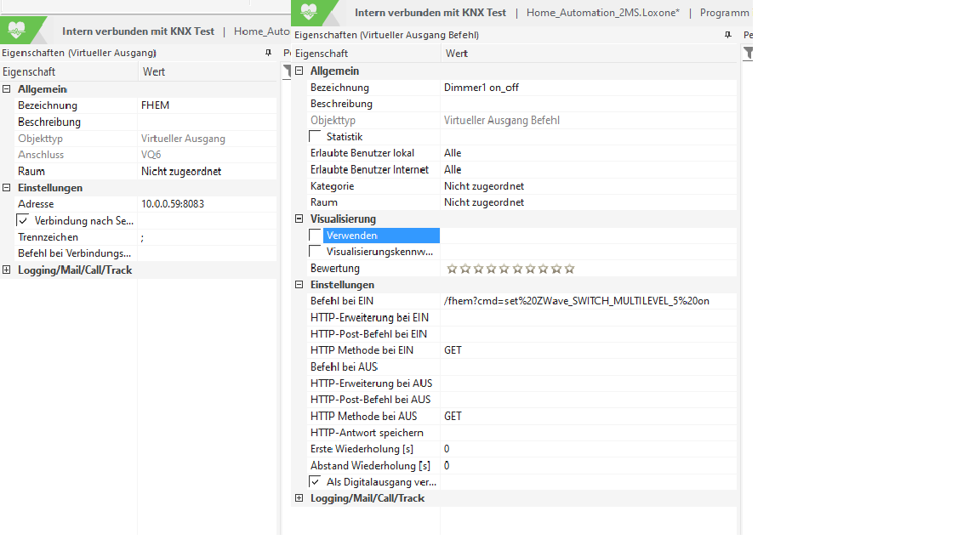The width and height of the screenshot is (980, 551).
Task: Expand Logging/Mail/Call/Track in Dimmer1 on_off properties
Action: (299, 498)
